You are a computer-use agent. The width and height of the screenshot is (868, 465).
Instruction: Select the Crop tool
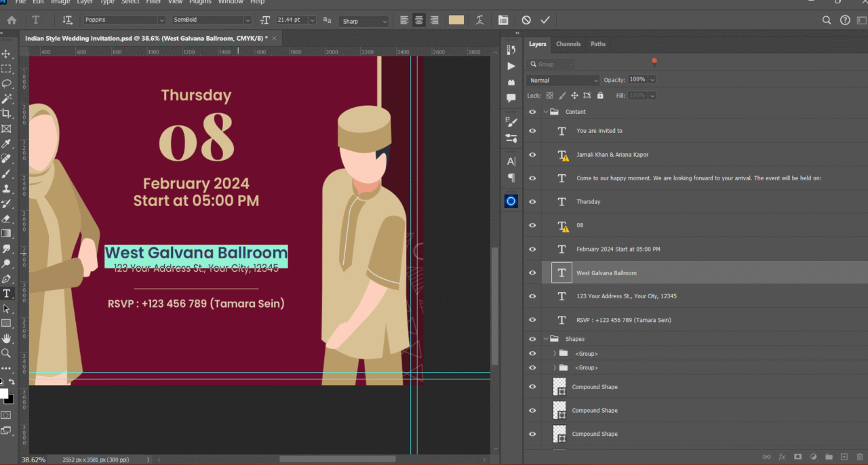6,113
